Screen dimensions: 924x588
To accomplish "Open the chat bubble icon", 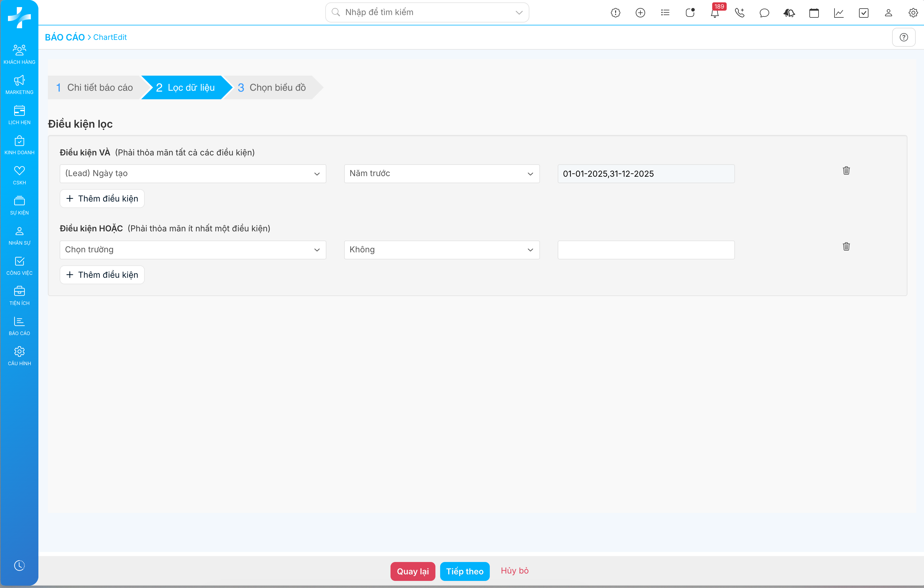I will (x=764, y=13).
